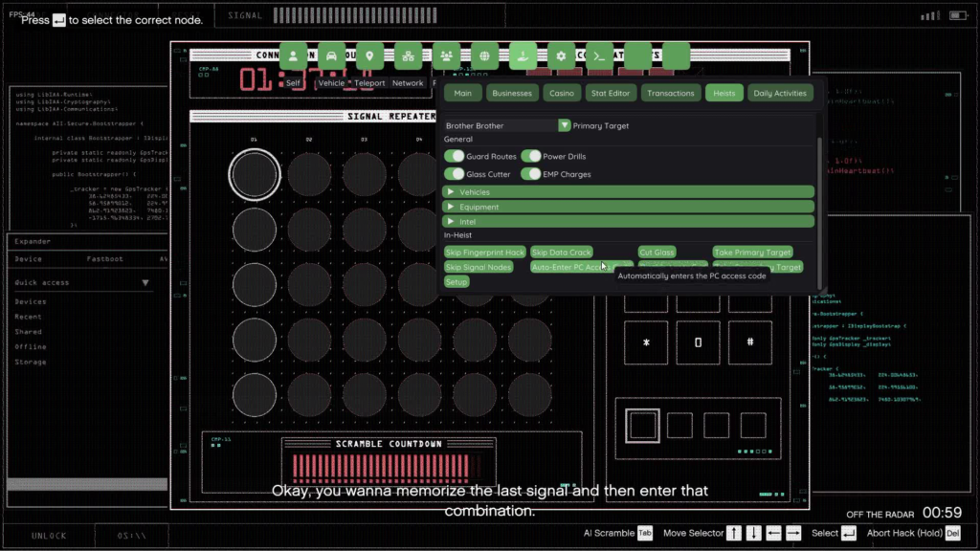Select Devices in Quick access list
980x551 pixels.
31,301
